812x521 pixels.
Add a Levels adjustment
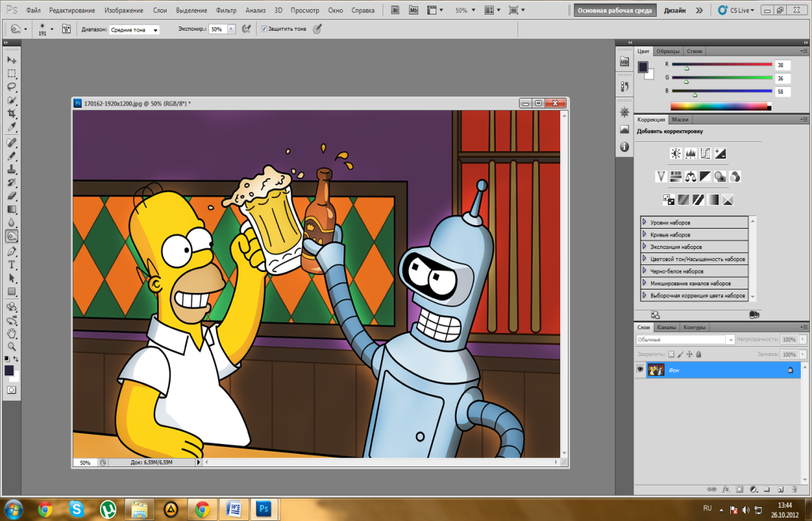(690, 153)
